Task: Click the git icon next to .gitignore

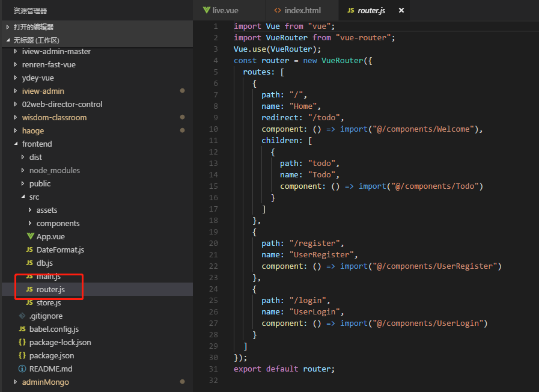Action: click(22, 316)
